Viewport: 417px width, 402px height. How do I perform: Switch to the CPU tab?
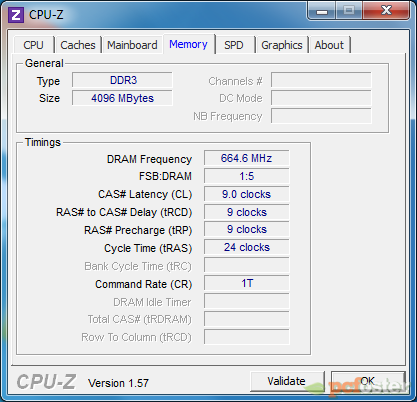(33, 45)
